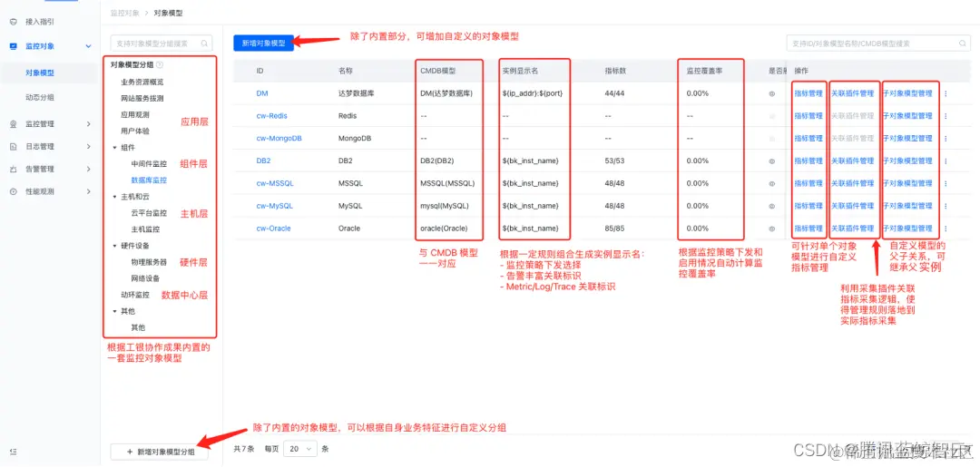Open the more-actions menu for the cw-Redis row

946,116
